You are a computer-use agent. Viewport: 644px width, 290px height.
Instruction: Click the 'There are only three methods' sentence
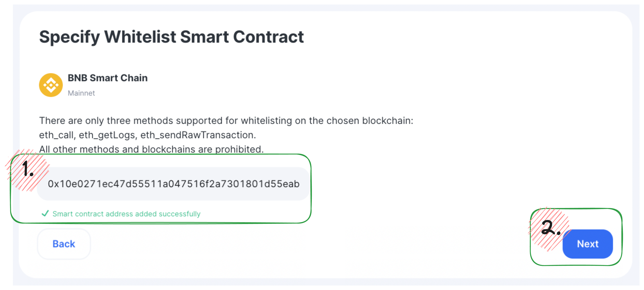pyautogui.click(x=226, y=121)
